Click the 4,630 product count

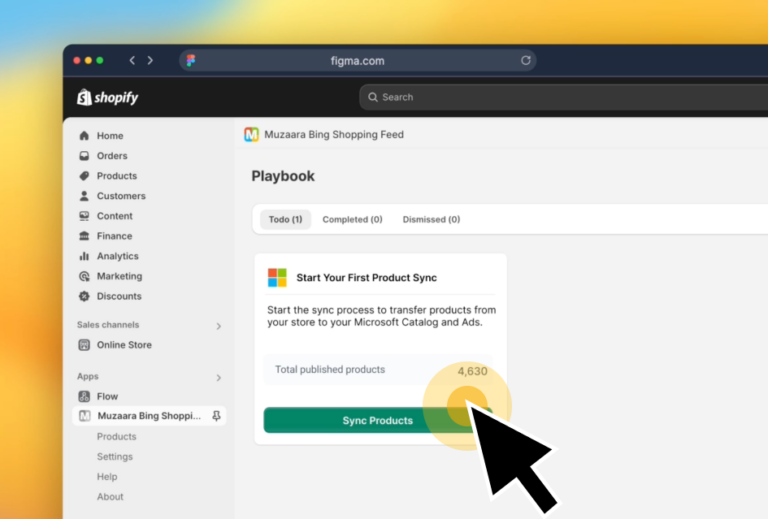(x=472, y=371)
